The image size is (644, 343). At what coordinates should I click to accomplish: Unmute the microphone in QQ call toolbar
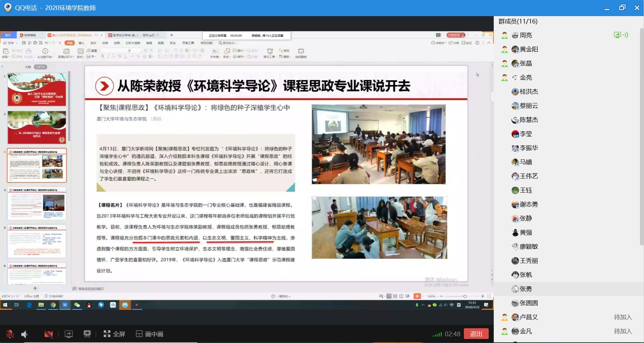coord(10,334)
